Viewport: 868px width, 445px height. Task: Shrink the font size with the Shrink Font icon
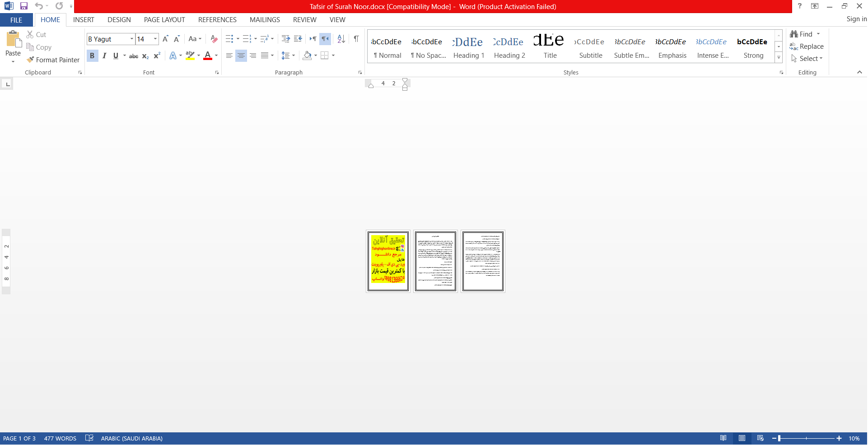click(x=177, y=39)
